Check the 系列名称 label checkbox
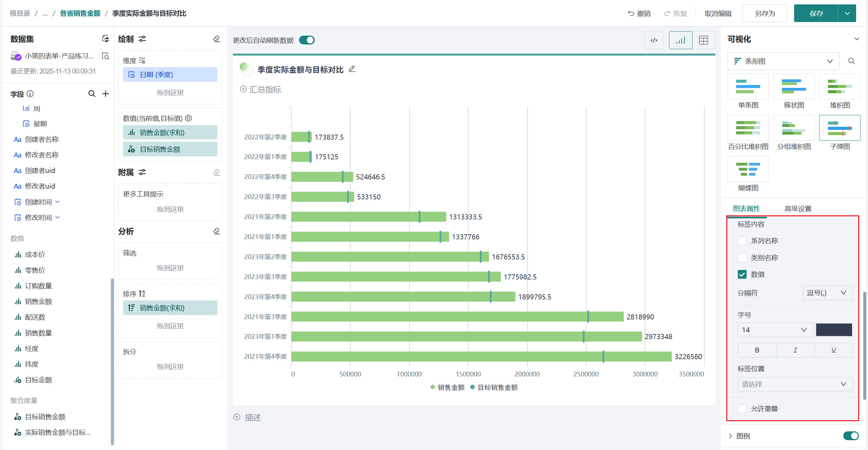Screen dimensions: 868x450 (742, 241)
